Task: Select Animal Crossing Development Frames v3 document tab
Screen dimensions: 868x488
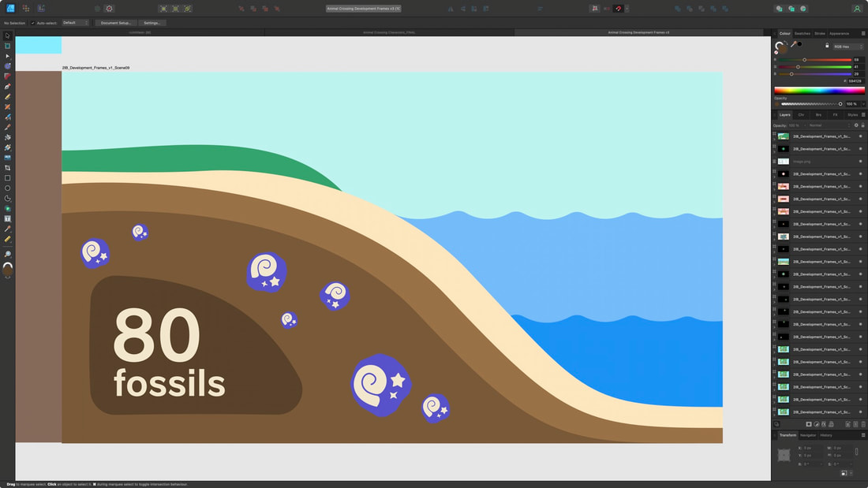Action: 638,32
